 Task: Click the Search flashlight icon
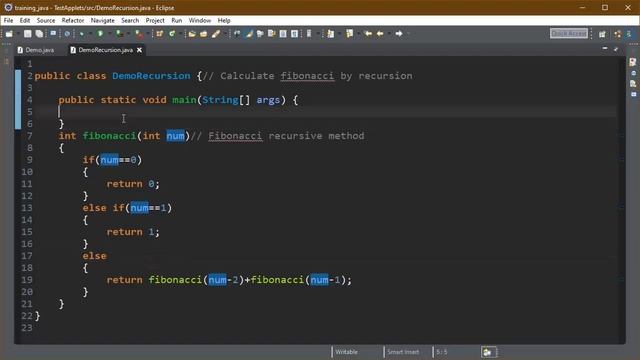(x=216, y=33)
